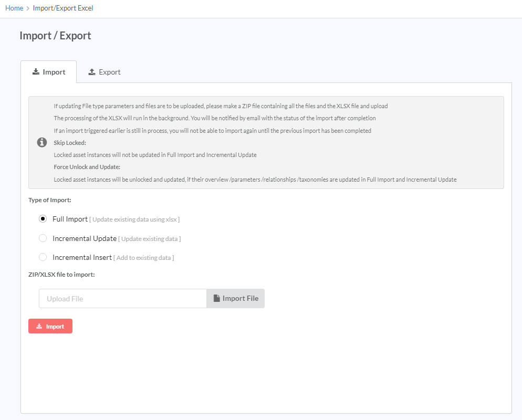Select the Incremental Update radio option
This screenshot has height=420, width=522.
(x=43, y=238)
